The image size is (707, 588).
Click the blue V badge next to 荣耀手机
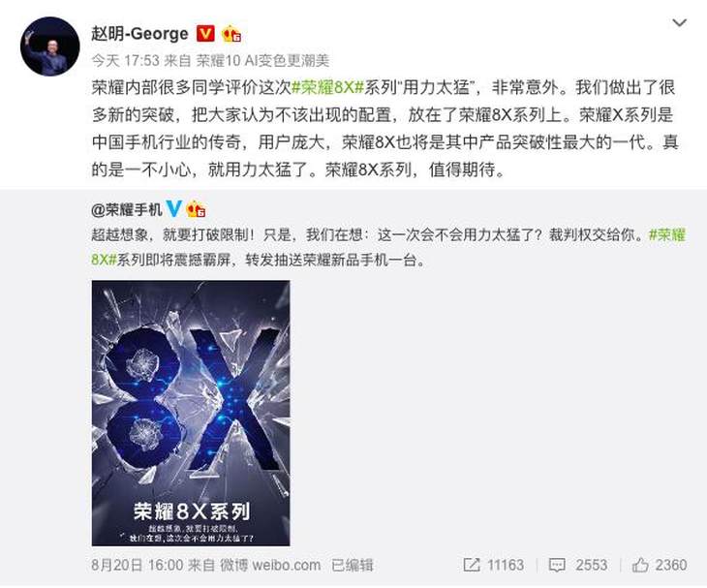pyautogui.click(x=174, y=209)
